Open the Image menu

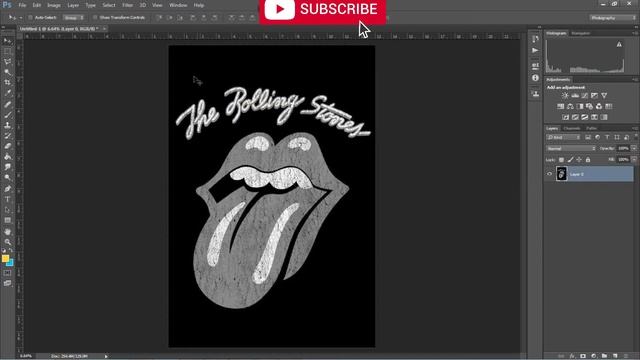54,5
